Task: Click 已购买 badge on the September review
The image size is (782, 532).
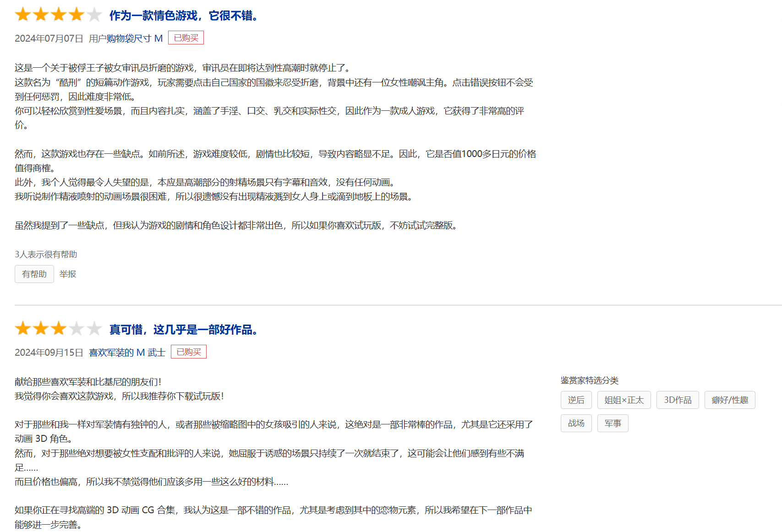Action: pyautogui.click(x=189, y=352)
